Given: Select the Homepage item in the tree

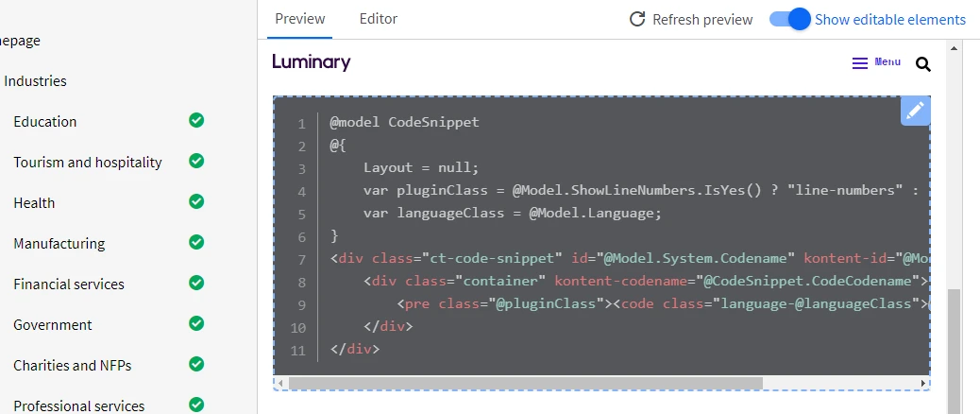Looking at the screenshot, I should point(20,42).
